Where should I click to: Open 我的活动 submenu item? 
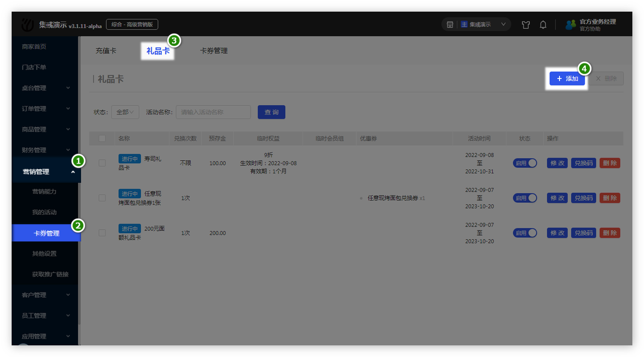(45, 212)
